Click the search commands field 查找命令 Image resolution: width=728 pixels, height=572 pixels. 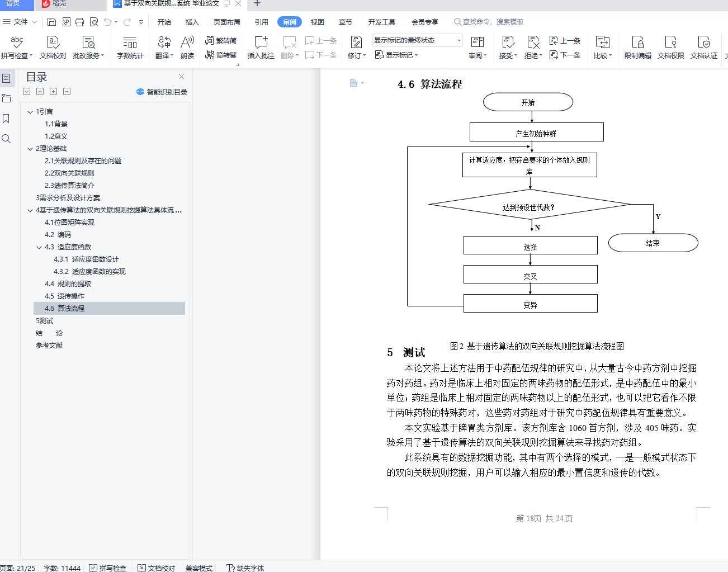[x=489, y=22]
